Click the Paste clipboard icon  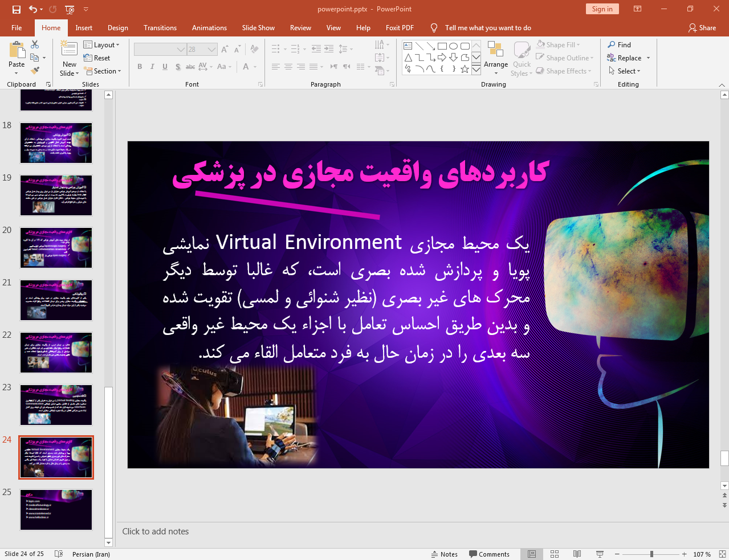(x=17, y=50)
